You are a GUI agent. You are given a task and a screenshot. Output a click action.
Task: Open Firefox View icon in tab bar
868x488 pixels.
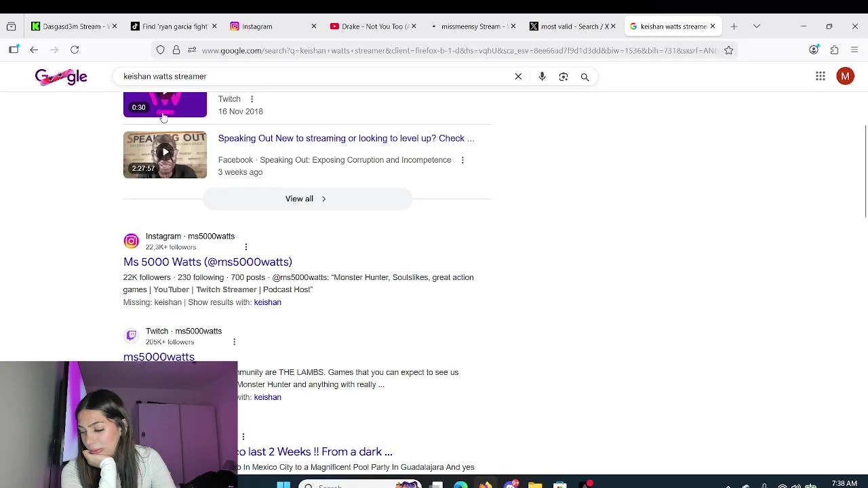[12, 26]
